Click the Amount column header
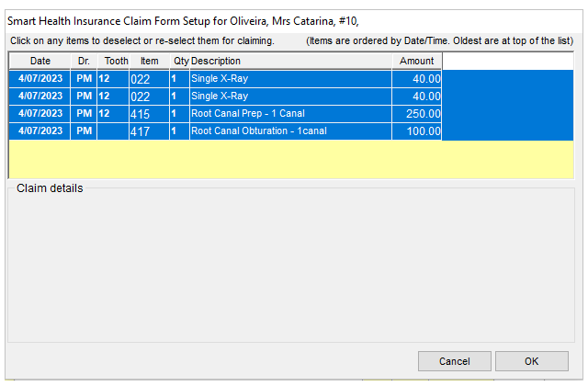Viewport: 588px width, 386px height. click(x=416, y=61)
